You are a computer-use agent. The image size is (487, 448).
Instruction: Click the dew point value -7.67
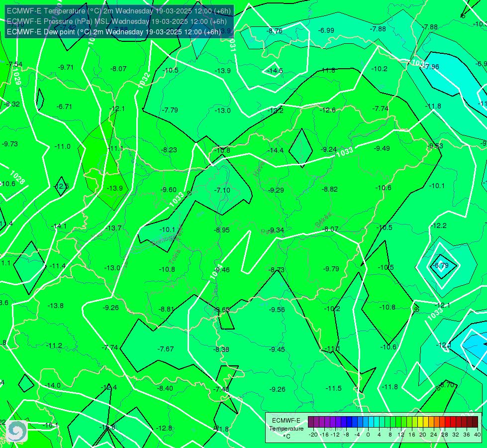coord(166,349)
